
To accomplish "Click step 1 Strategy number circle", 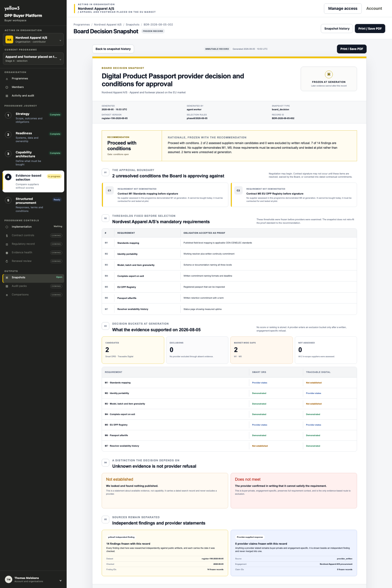I will pos(8,115).
